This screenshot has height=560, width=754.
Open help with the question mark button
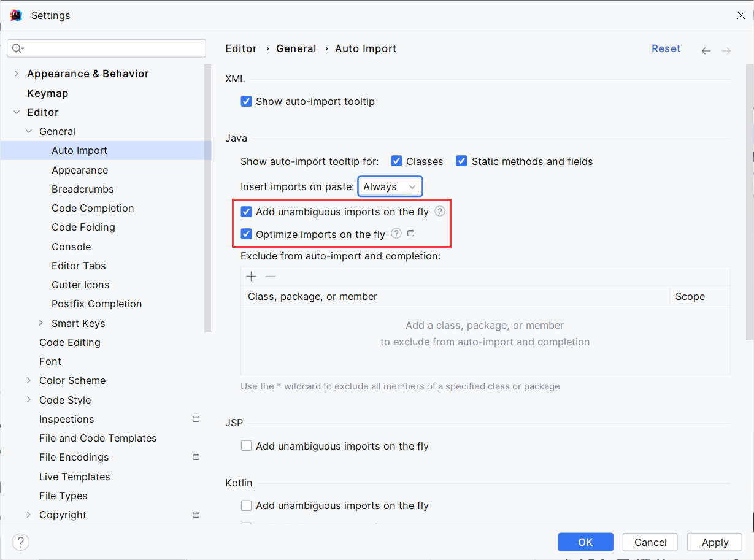coord(20,542)
